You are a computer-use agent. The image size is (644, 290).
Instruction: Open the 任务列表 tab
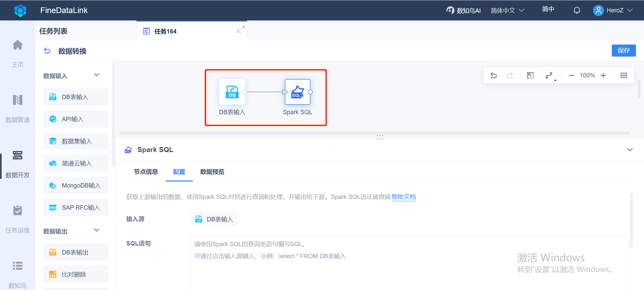tap(53, 31)
